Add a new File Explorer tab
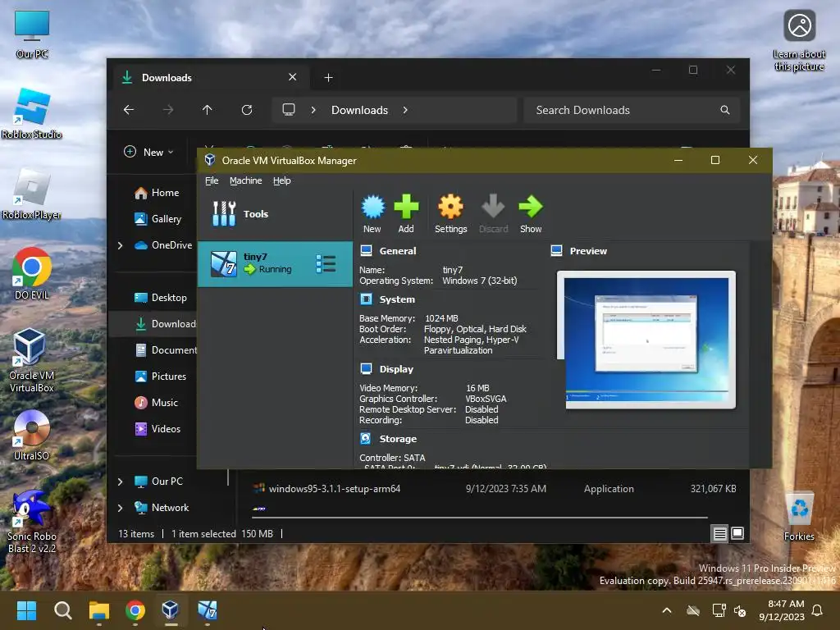The image size is (840, 630). pos(328,78)
